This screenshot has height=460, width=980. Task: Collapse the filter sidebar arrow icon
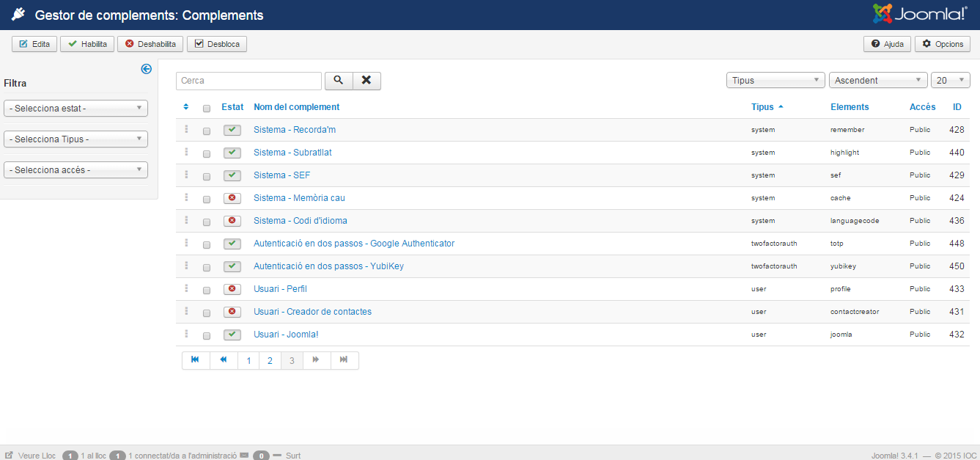tap(146, 69)
